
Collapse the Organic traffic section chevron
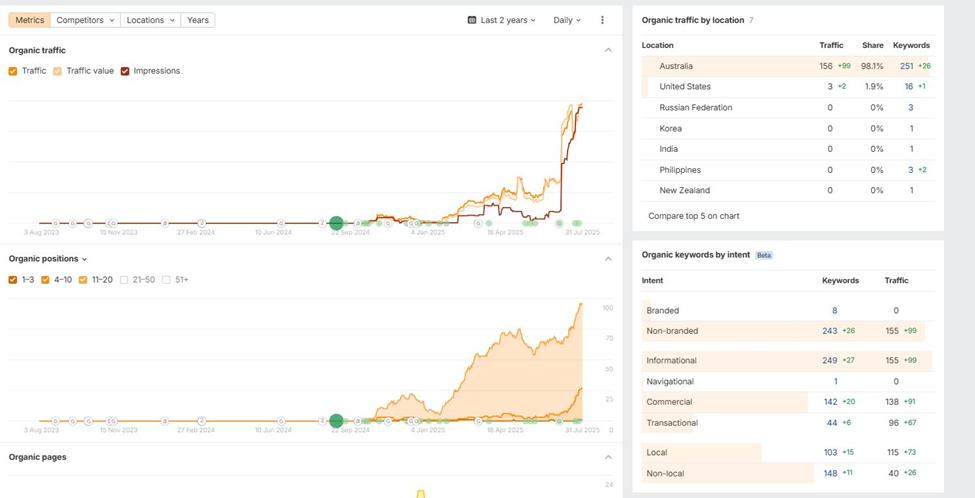pos(608,50)
